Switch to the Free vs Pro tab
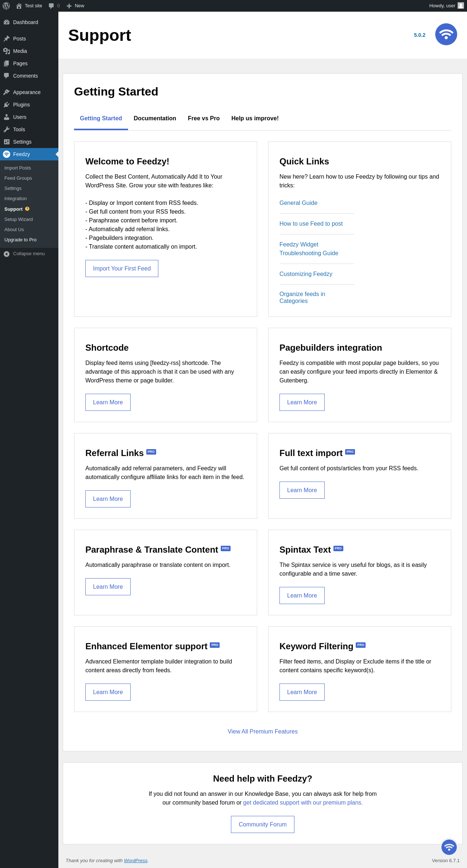The height and width of the screenshot is (868, 467). (x=204, y=118)
